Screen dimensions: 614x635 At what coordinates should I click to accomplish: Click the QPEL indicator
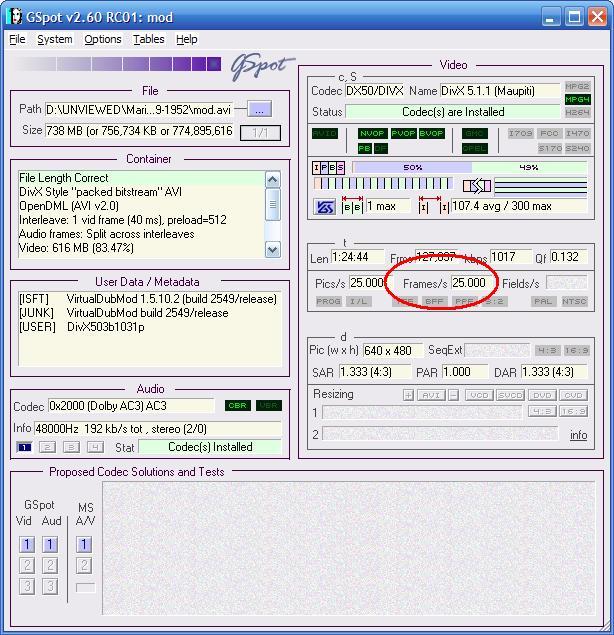point(475,148)
